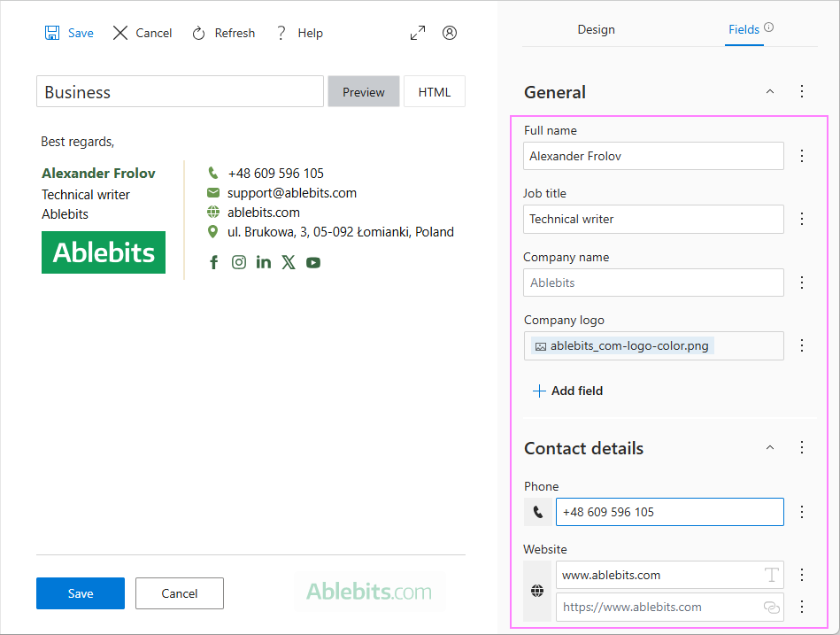840x635 pixels.
Task: Click the Business template name input
Action: [177, 91]
